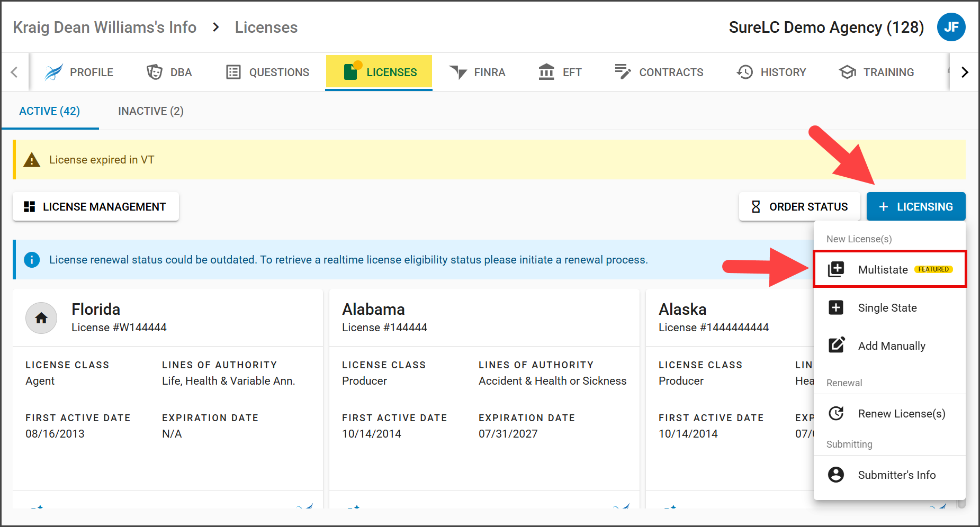Click the DBA mask icon
980x527 pixels.
click(x=154, y=72)
